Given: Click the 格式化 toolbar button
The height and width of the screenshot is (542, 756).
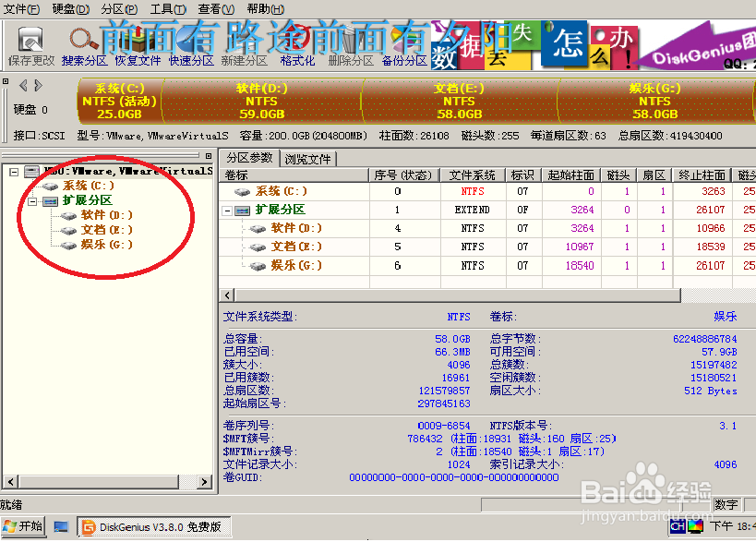Looking at the screenshot, I should pyautogui.click(x=297, y=46).
